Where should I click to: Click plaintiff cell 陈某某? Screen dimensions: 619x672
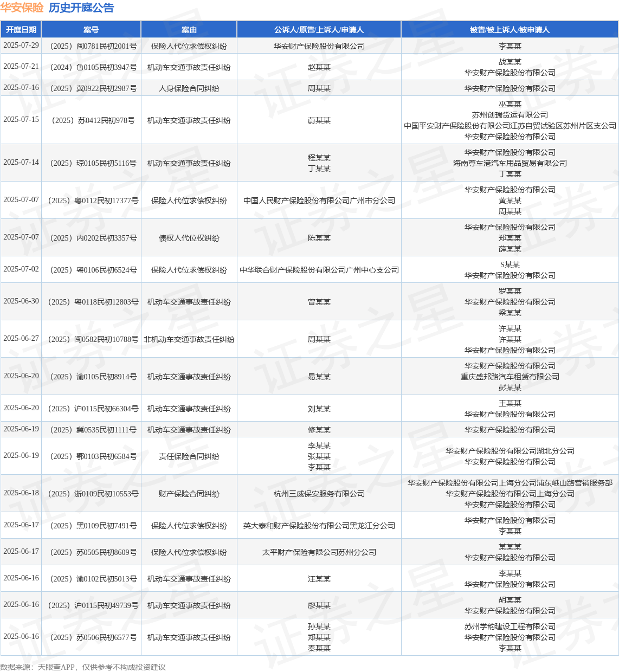pos(319,238)
